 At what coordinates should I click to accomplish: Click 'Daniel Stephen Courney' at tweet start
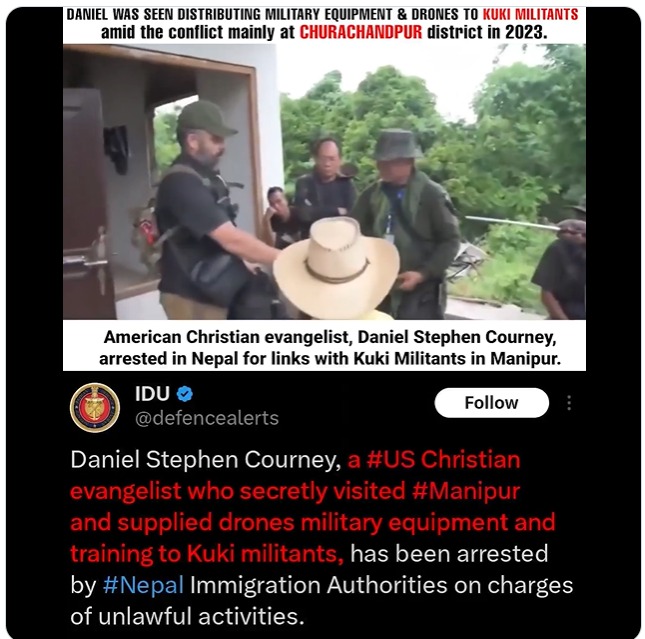pos(206,460)
